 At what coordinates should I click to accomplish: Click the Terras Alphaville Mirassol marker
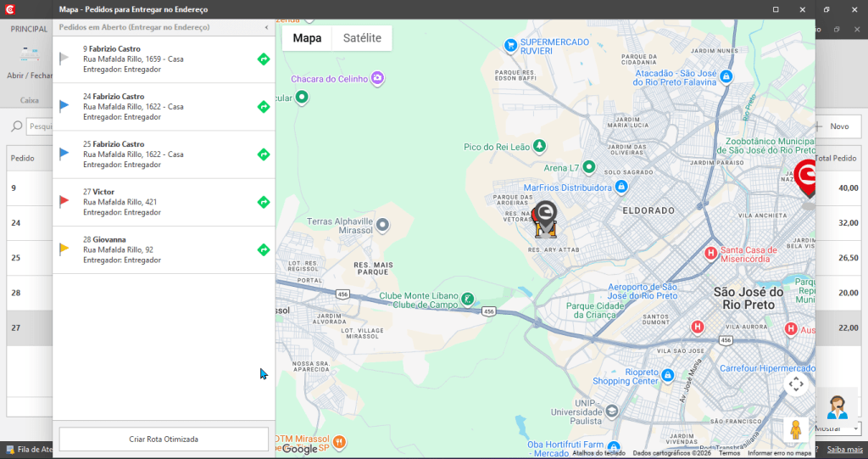[x=382, y=225]
